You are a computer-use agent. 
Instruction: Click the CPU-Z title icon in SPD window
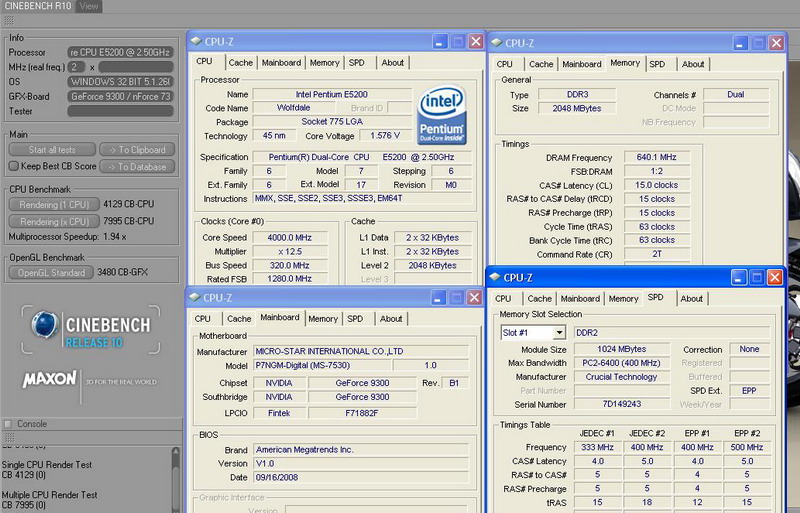click(x=495, y=277)
